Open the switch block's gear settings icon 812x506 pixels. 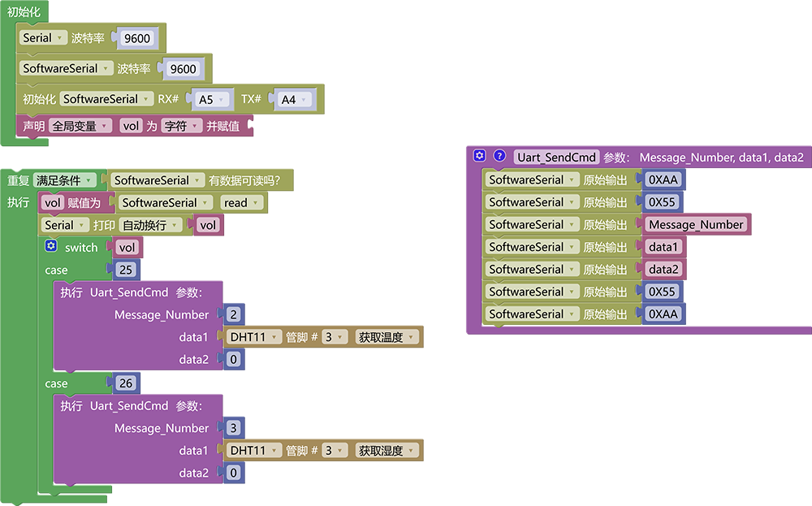pos(50,246)
